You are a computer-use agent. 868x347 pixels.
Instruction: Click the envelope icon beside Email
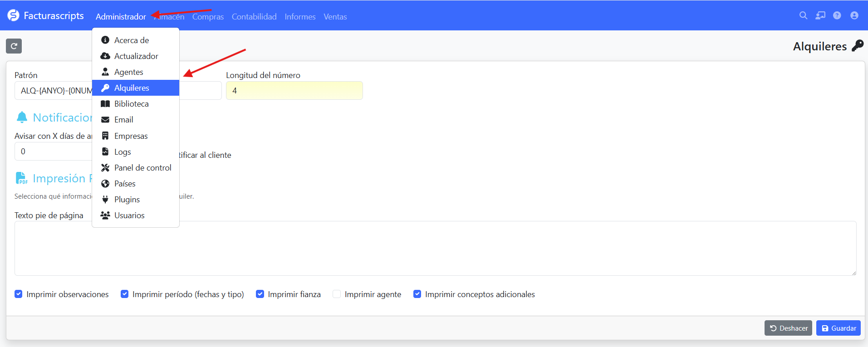pos(105,119)
